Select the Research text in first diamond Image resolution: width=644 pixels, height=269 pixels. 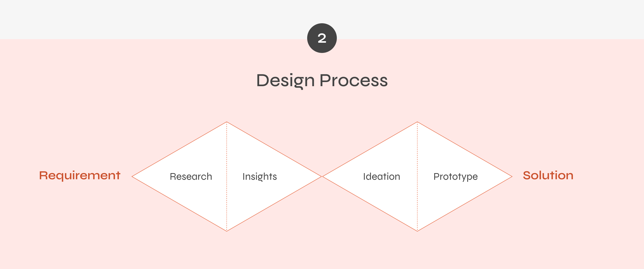(191, 176)
